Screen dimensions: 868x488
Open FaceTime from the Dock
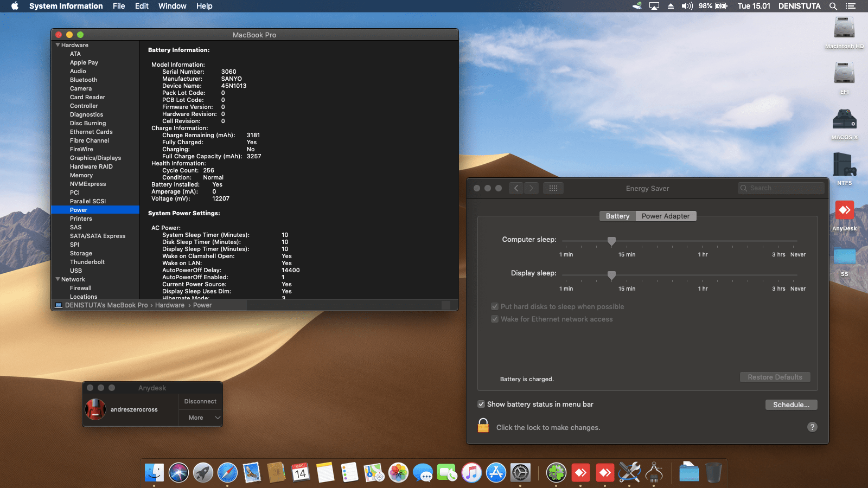[447, 473]
